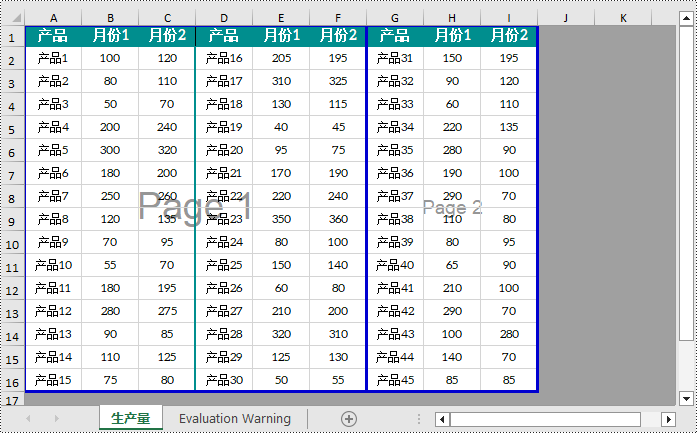This screenshot has width=697, height=433.
Task: Click the next sheet navigation arrow
Action: click(56, 419)
